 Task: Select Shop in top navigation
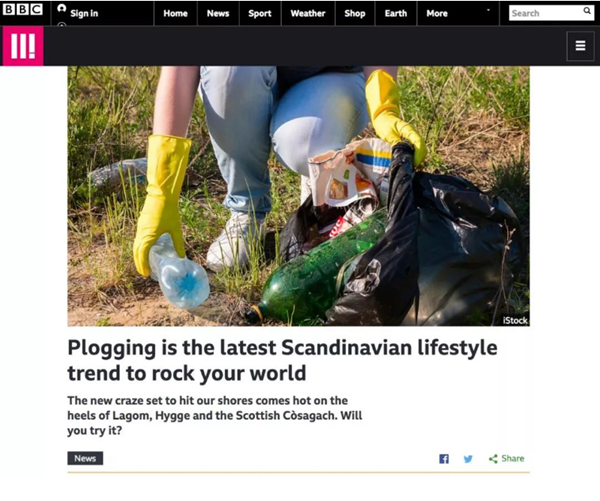(x=355, y=13)
